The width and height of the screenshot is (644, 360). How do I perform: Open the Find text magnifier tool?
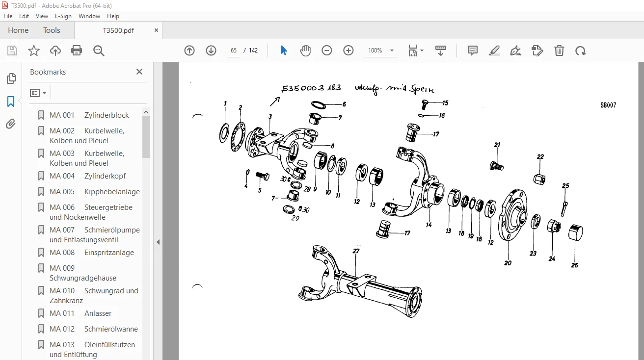click(x=99, y=51)
